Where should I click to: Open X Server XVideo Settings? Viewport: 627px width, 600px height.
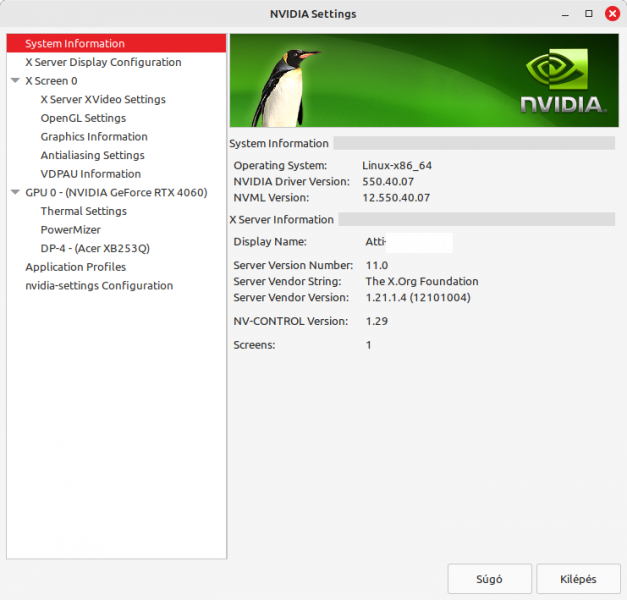[x=103, y=100]
